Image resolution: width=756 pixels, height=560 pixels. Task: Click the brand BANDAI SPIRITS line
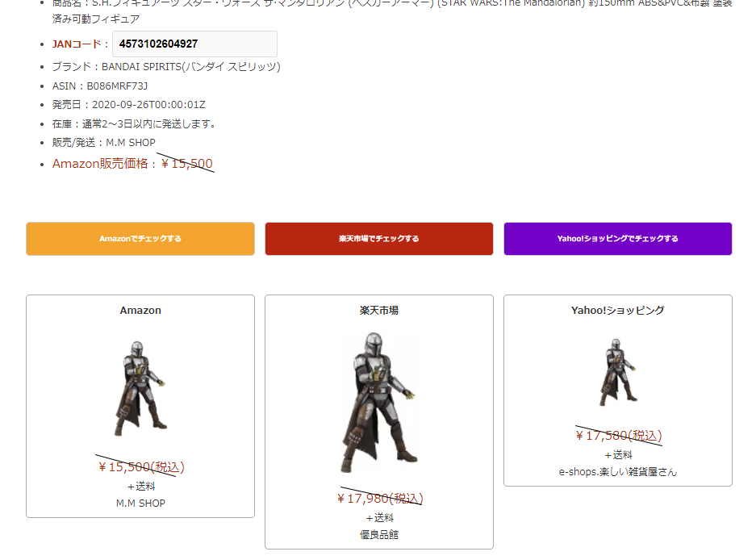[166, 66]
